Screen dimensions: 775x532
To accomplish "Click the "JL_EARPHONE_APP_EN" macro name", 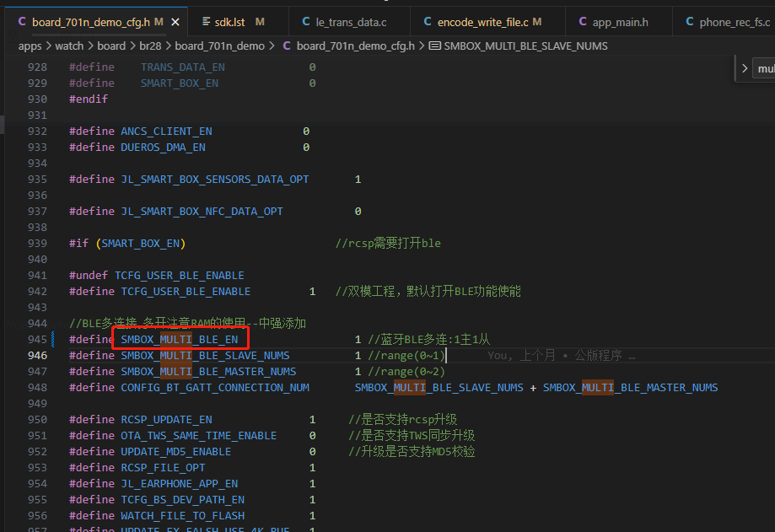I will (180, 484).
